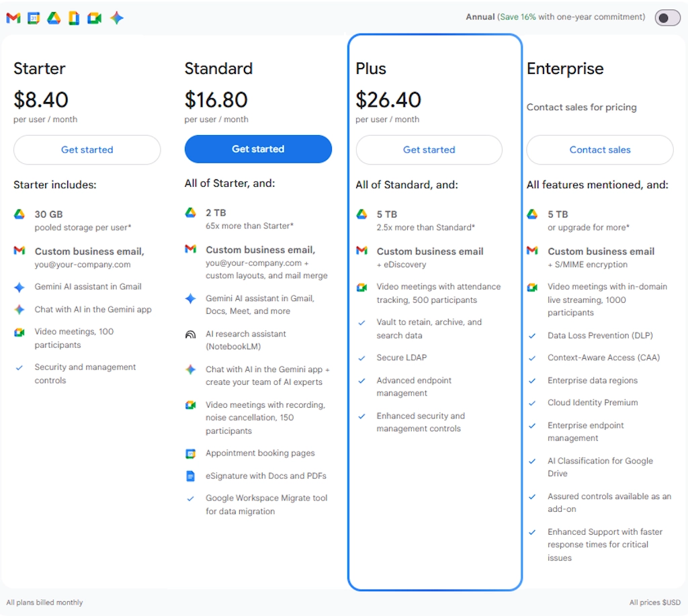The width and height of the screenshot is (688, 616).
Task: Toggle the Annual billing switch
Action: point(667,17)
